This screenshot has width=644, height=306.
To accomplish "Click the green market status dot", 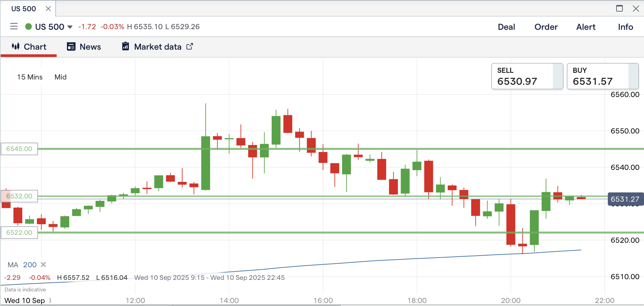I will (28, 26).
